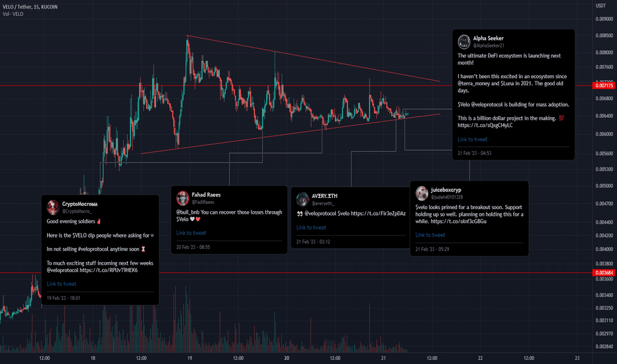Click the juiceboxcryp display name

coord(446,190)
